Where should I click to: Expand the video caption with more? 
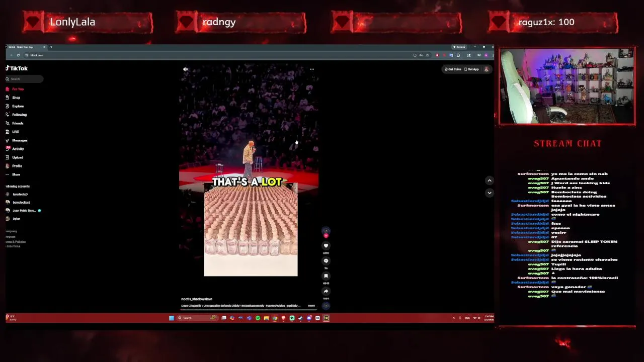[311, 306]
